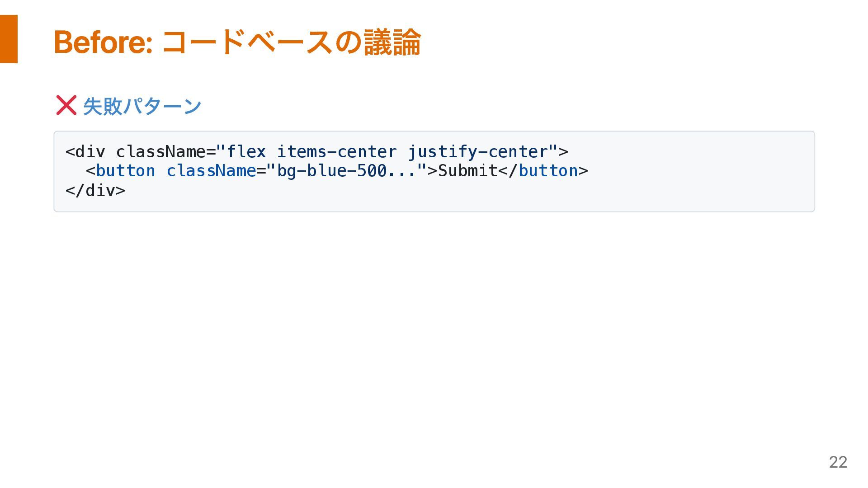Click the 'Submit' text in code
Screen dimensions: 868x488
click(468, 171)
